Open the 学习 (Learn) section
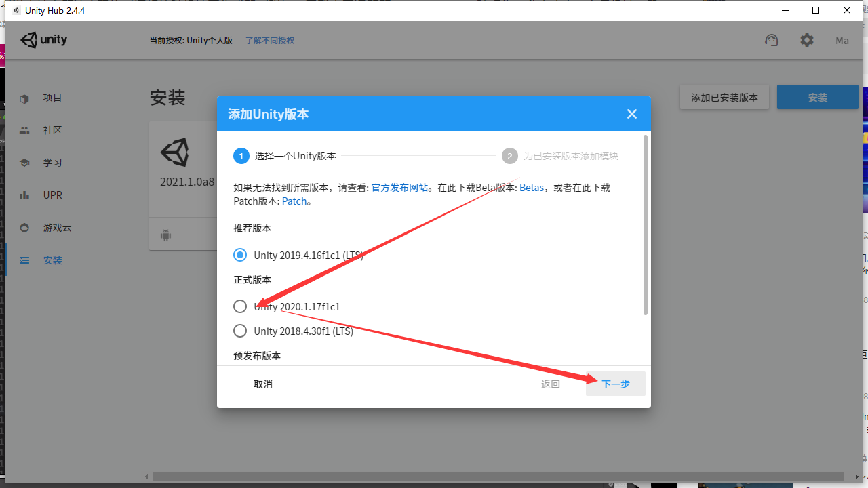 pyautogui.click(x=52, y=162)
